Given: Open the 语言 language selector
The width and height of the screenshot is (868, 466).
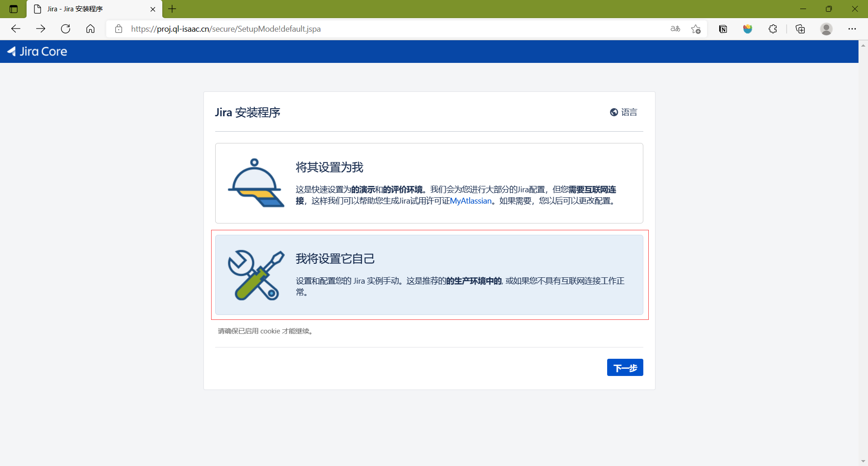Looking at the screenshot, I should (x=629, y=112).
